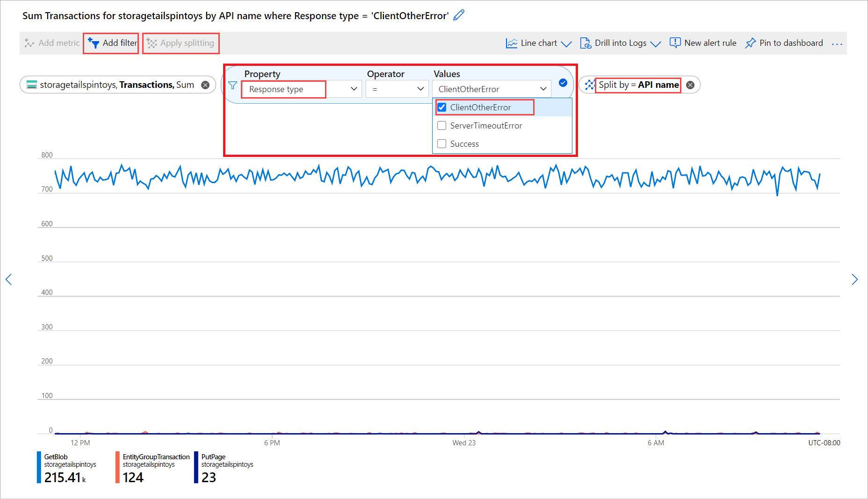Viewport: 868px width, 499px height.
Task: Go to the next chart with right arrow
Action: [x=854, y=279]
